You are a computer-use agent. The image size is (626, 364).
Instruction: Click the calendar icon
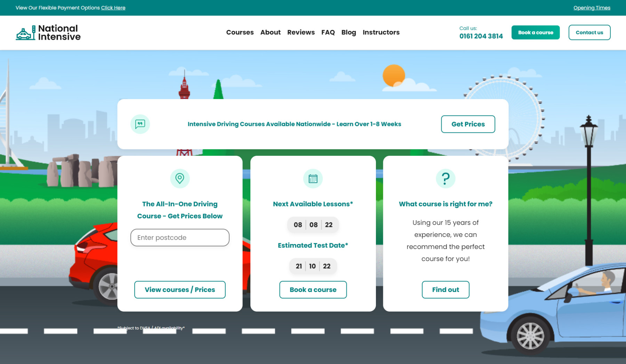pyautogui.click(x=313, y=178)
